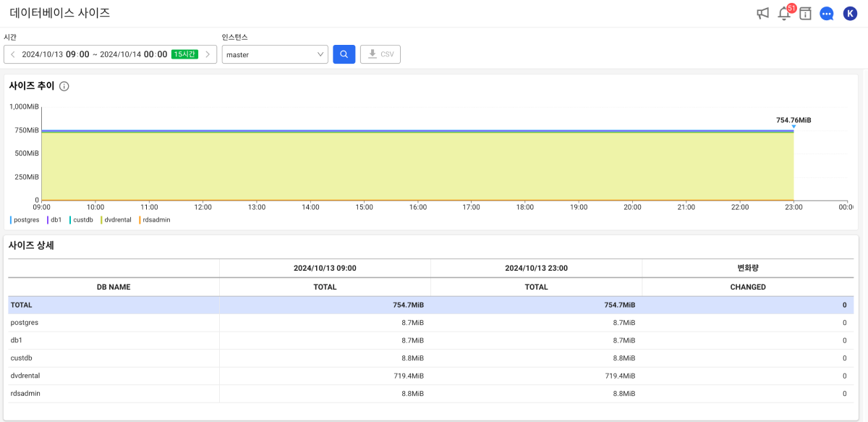Go to the next time range arrow
This screenshot has width=868, height=422.
pyautogui.click(x=208, y=54)
